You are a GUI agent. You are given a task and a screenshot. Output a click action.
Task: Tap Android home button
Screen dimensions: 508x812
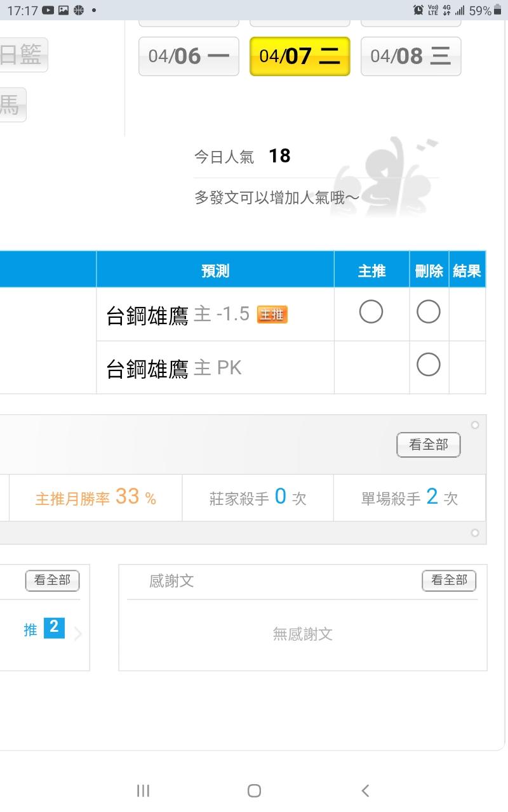coord(254,790)
